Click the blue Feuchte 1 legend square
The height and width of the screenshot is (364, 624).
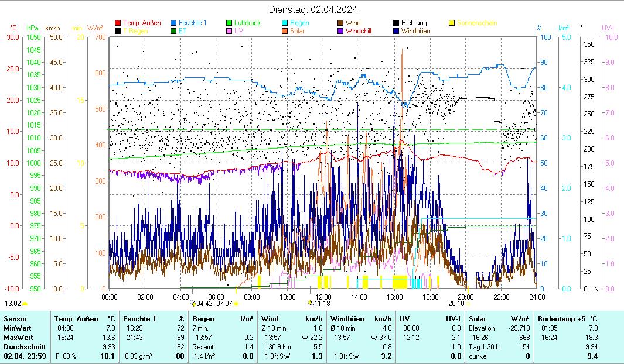point(173,23)
